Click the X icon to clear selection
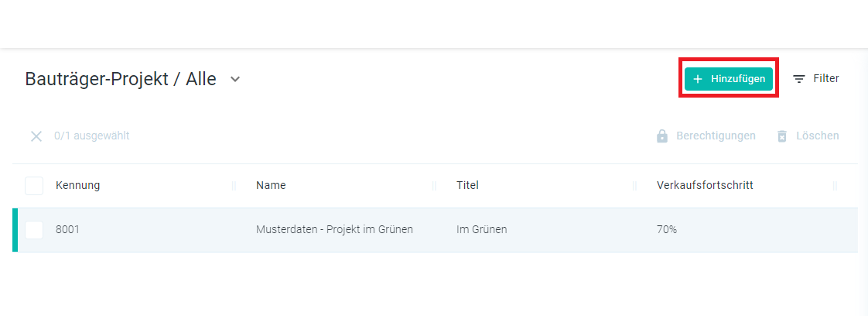 [36, 136]
